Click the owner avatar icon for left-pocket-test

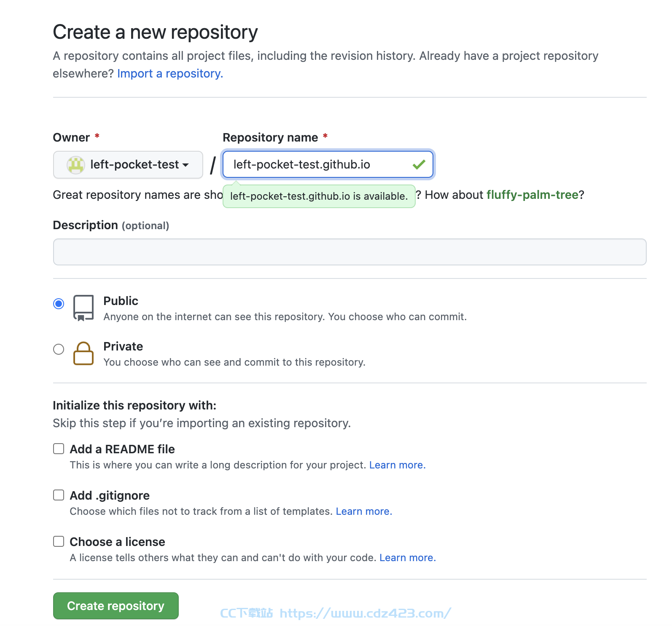click(76, 165)
